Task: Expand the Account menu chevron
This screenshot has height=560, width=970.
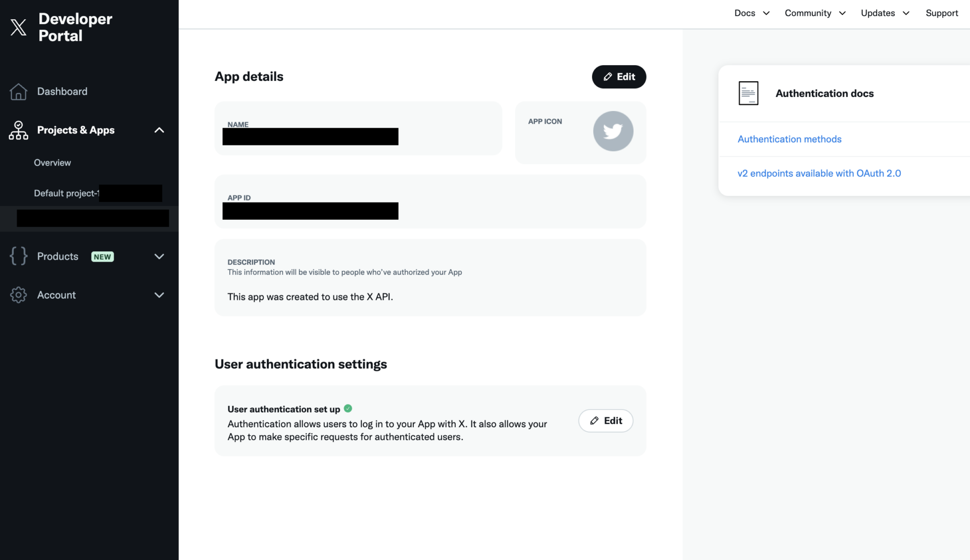Action: 159,295
